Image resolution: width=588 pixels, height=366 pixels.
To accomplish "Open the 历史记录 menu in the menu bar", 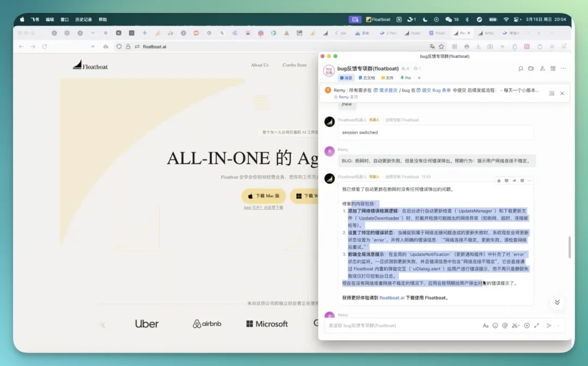I will pos(83,19).
